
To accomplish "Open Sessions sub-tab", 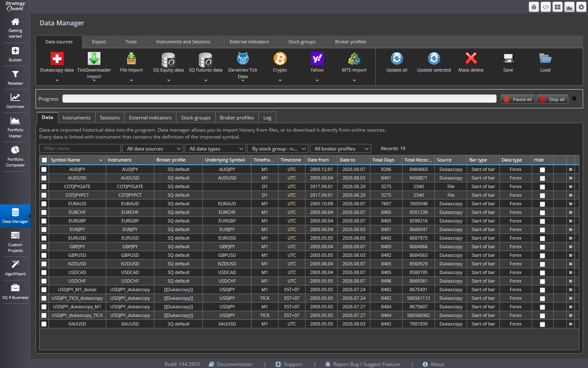I will coord(110,118).
